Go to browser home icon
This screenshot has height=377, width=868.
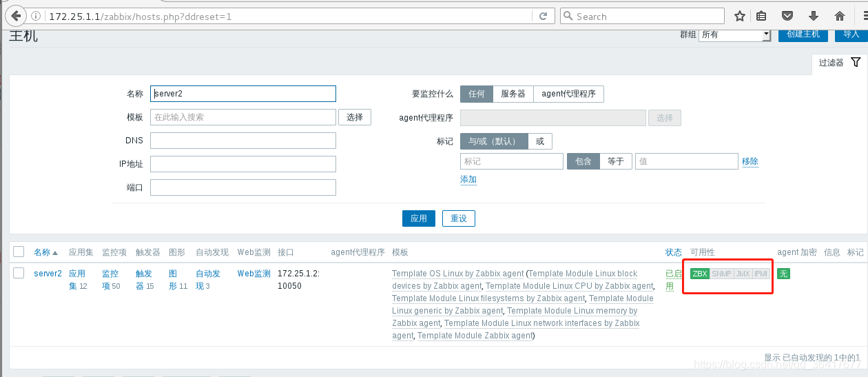[x=840, y=16]
